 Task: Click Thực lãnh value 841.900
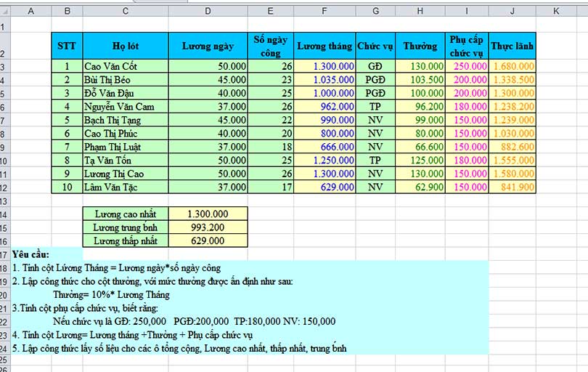[513, 187]
